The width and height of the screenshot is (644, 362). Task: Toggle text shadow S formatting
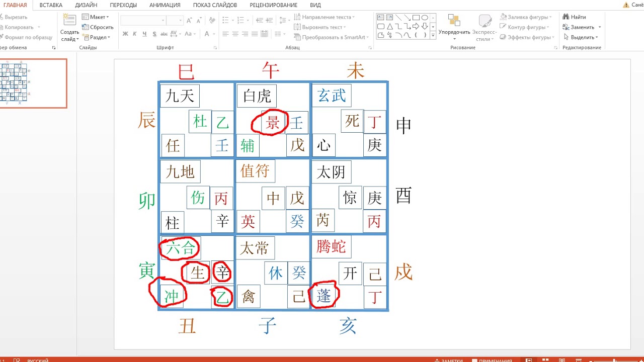pyautogui.click(x=154, y=34)
